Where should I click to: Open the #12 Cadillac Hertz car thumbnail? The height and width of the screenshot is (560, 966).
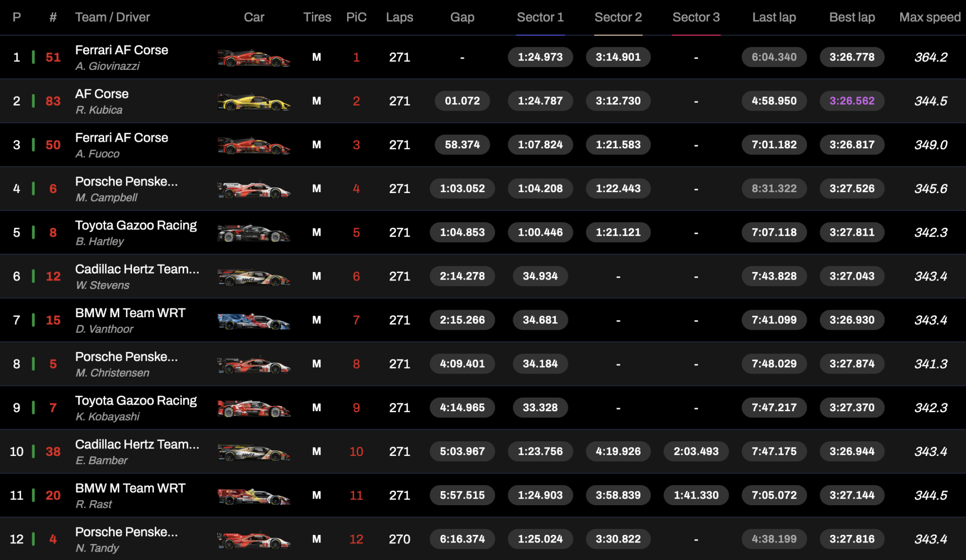tap(254, 276)
